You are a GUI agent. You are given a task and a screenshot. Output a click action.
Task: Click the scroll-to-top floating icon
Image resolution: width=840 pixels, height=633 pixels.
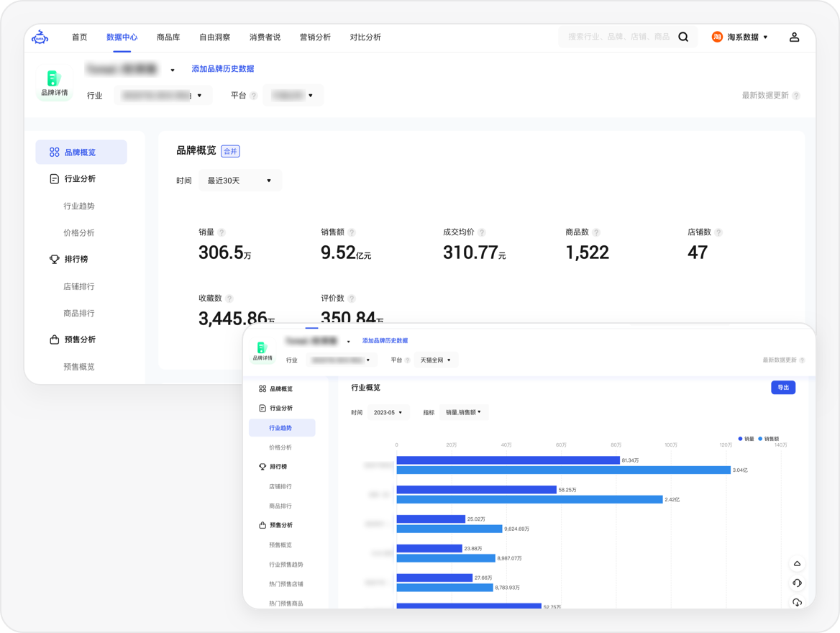click(797, 564)
